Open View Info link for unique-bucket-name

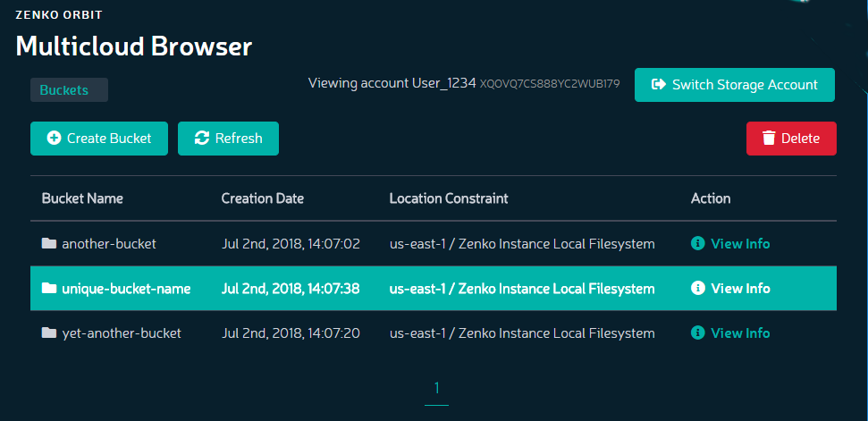740,288
